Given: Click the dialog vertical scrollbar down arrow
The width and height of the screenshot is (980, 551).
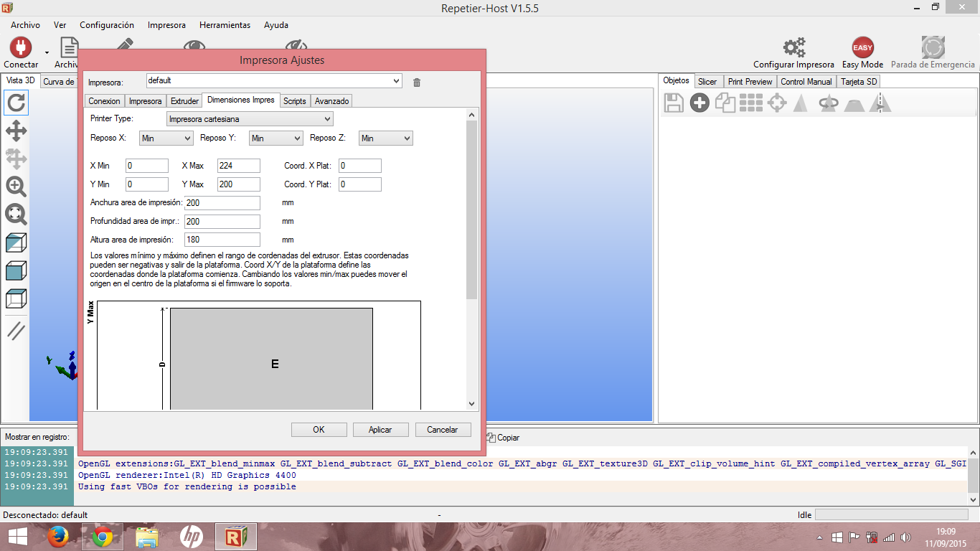Looking at the screenshot, I should (471, 404).
